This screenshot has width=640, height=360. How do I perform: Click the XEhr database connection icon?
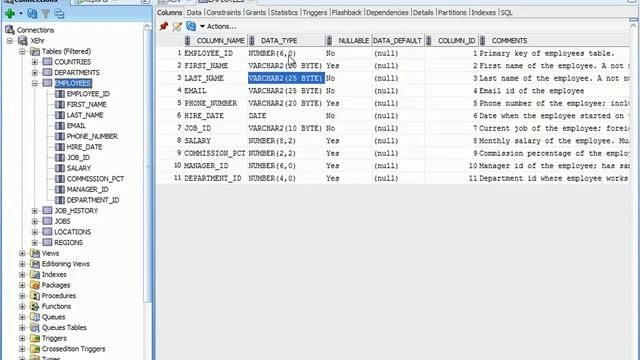point(23,40)
